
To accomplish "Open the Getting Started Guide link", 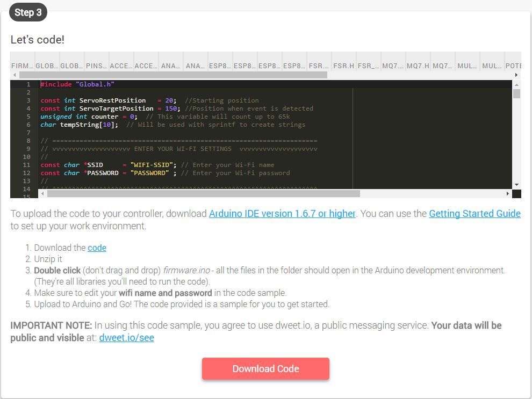I will (475, 214).
